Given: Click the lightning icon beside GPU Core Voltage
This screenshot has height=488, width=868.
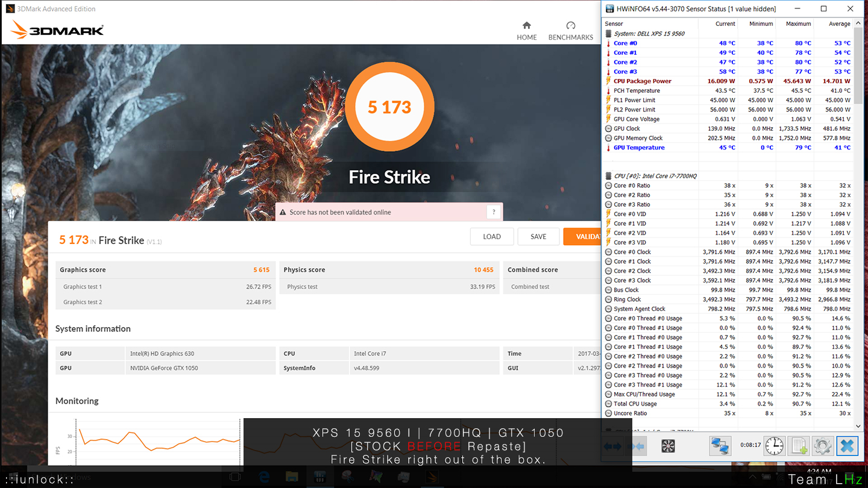Looking at the screenshot, I should click(x=608, y=119).
